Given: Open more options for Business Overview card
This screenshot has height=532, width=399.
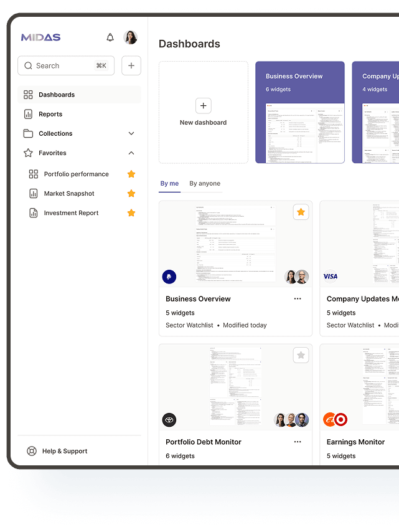Looking at the screenshot, I should (x=298, y=299).
